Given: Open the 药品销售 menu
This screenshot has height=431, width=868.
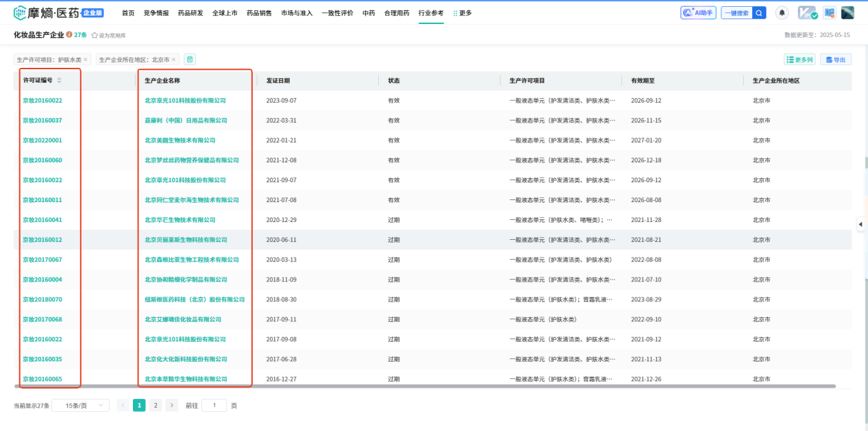Looking at the screenshot, I should point(259,13).
